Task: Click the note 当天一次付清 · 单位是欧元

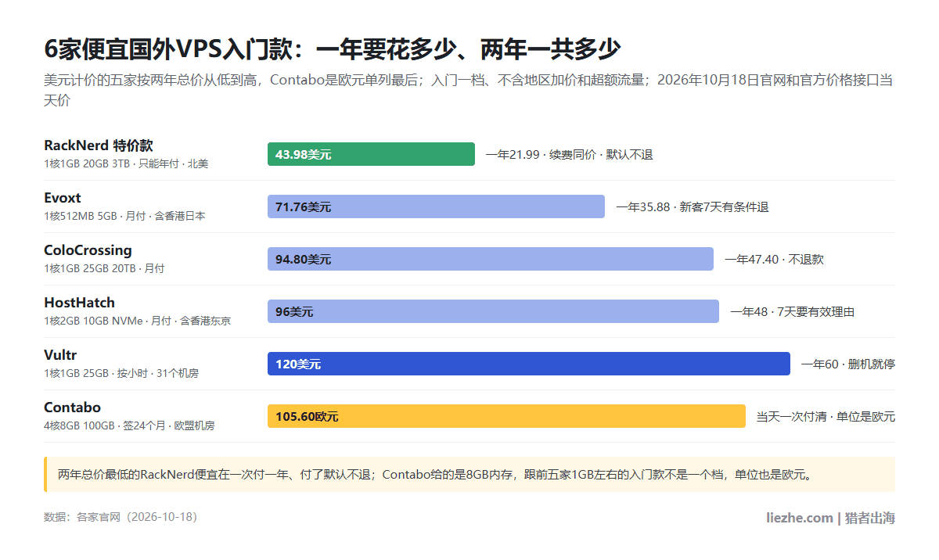Action: click(x=826, y=417)
